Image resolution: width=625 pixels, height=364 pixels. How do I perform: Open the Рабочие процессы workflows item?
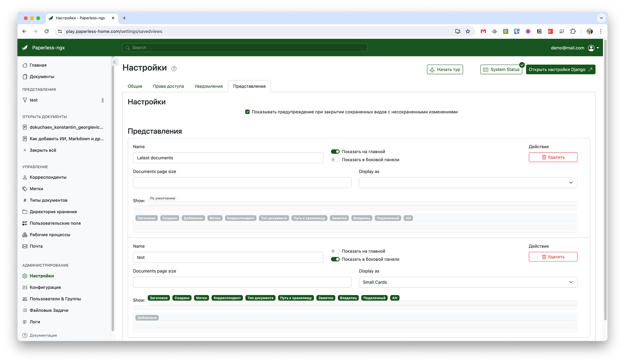(50, 235)
